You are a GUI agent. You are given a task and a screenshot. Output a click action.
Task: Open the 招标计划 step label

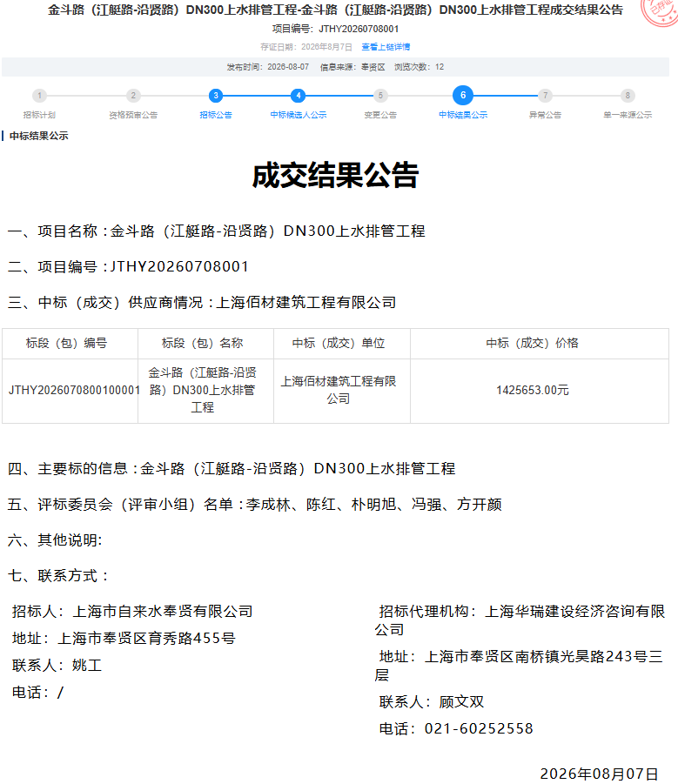click(39, 115)
